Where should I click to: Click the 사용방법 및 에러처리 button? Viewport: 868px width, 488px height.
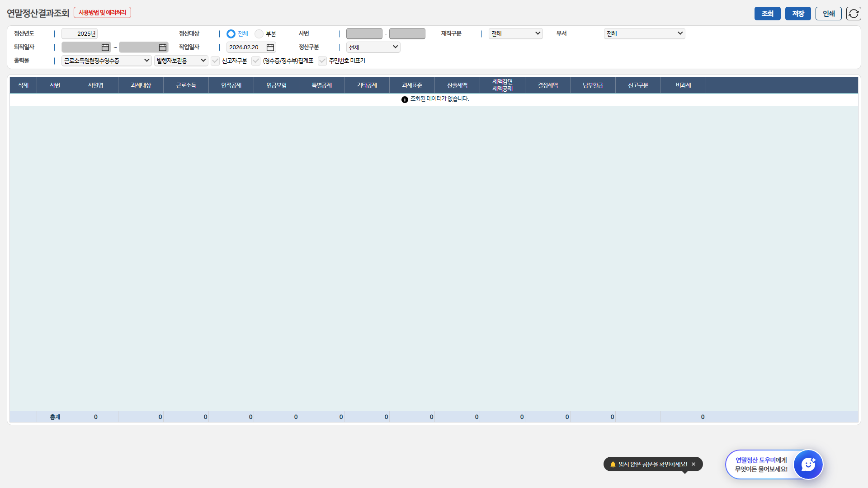102,13
